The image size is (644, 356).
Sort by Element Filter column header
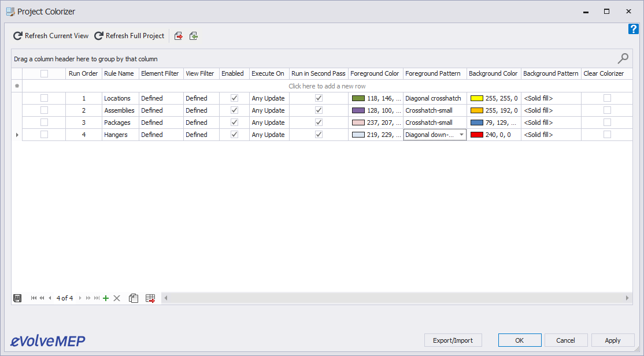click(161, 73)
